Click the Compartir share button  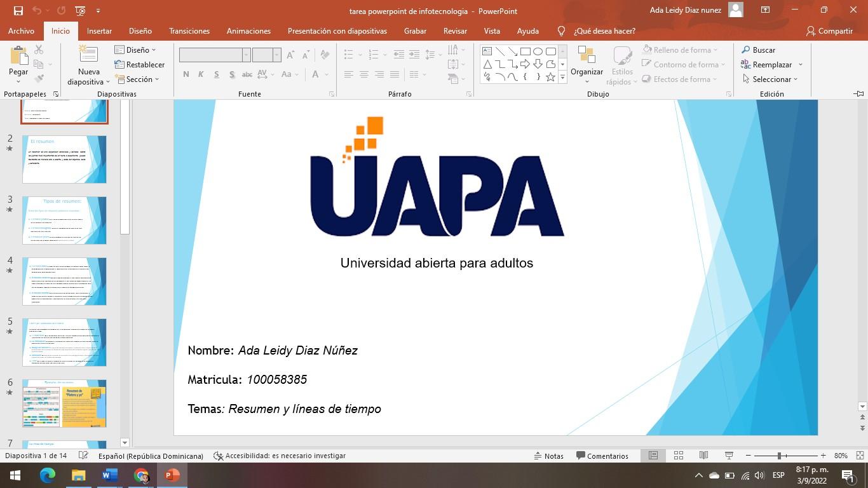pos(829,30)
